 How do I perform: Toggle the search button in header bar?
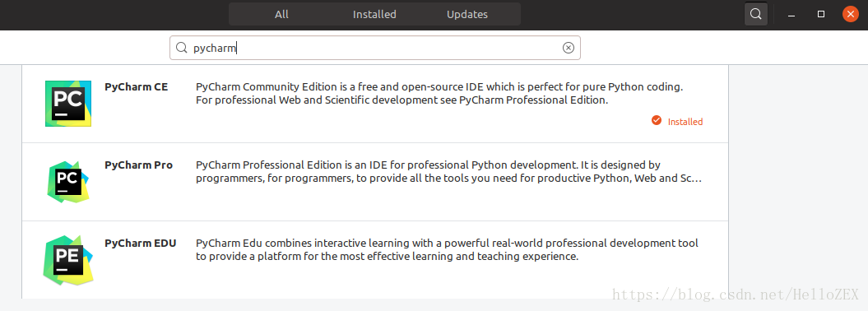click(755, 14)
